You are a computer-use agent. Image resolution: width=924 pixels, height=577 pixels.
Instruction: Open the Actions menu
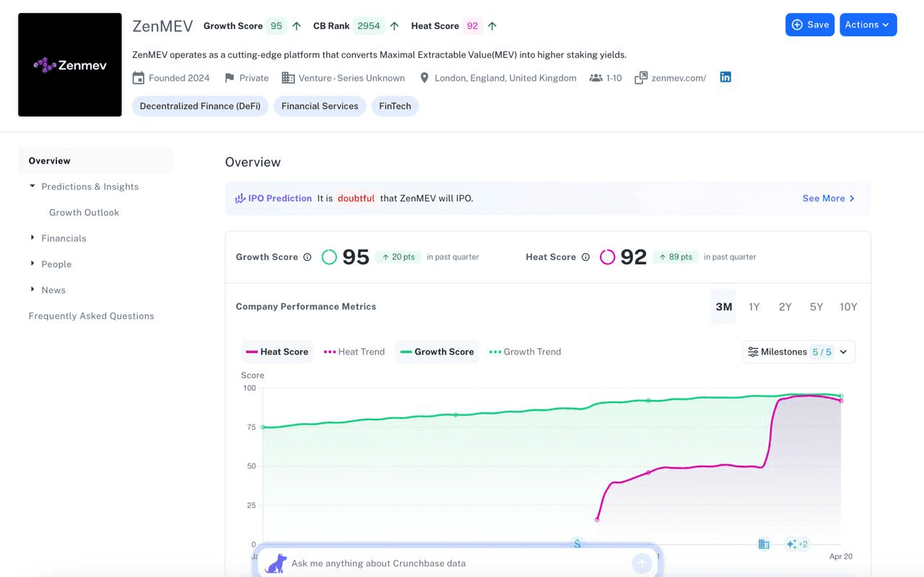tap(868, 24)
